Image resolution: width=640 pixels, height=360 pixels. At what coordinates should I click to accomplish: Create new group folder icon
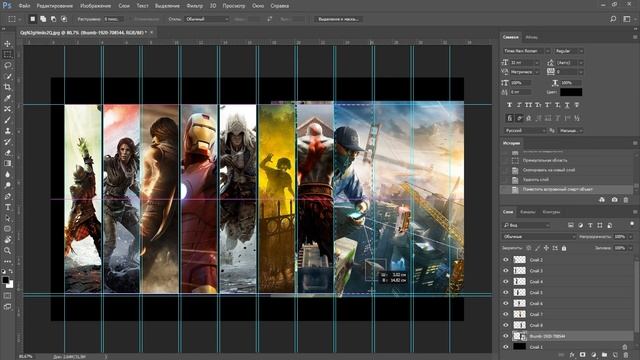[x=604, y=355]
